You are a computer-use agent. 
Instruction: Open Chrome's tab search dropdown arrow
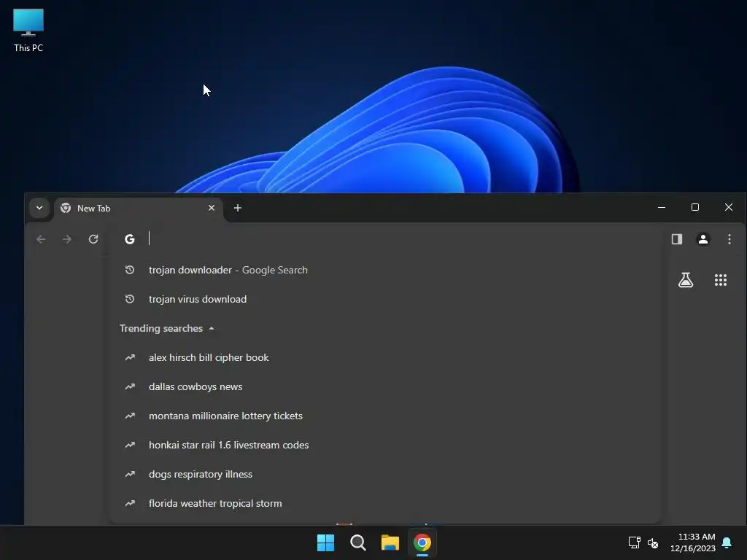point(39,208)
